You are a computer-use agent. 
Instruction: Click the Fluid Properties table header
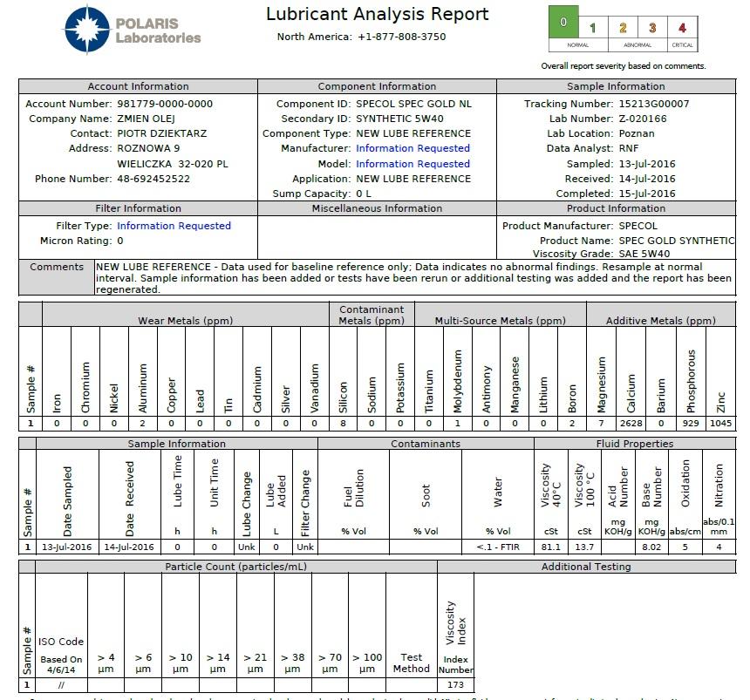[x=635, y=444]
